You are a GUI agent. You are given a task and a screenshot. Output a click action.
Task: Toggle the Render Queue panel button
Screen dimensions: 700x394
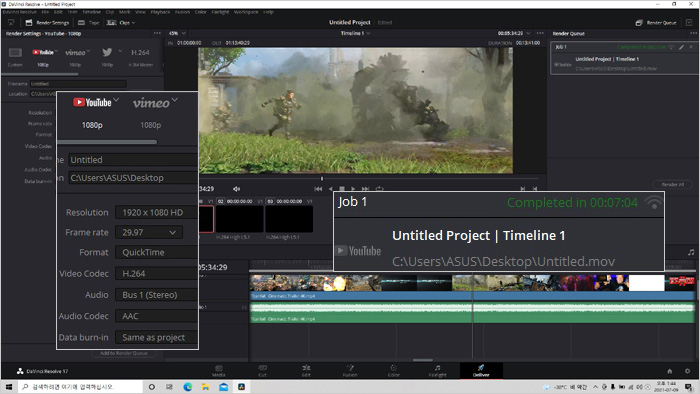click(x=656, y=22)
